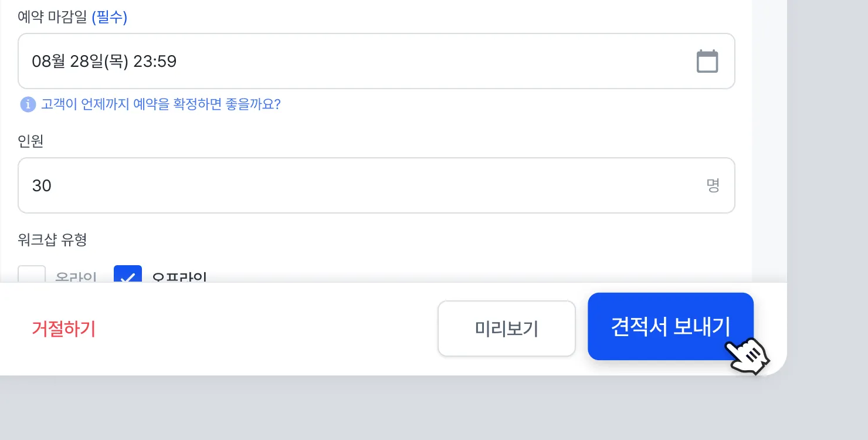Viewport: 868px width, 440px height.
Task: Click the 인원 field label
Action: tap(30, 141)
